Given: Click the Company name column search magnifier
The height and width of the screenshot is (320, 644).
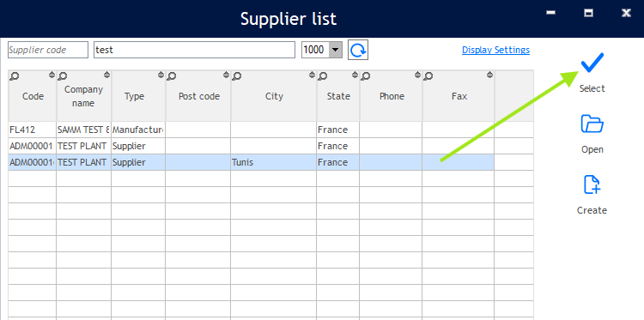Looking at the screenshot, I should click(x=62, y=75).
